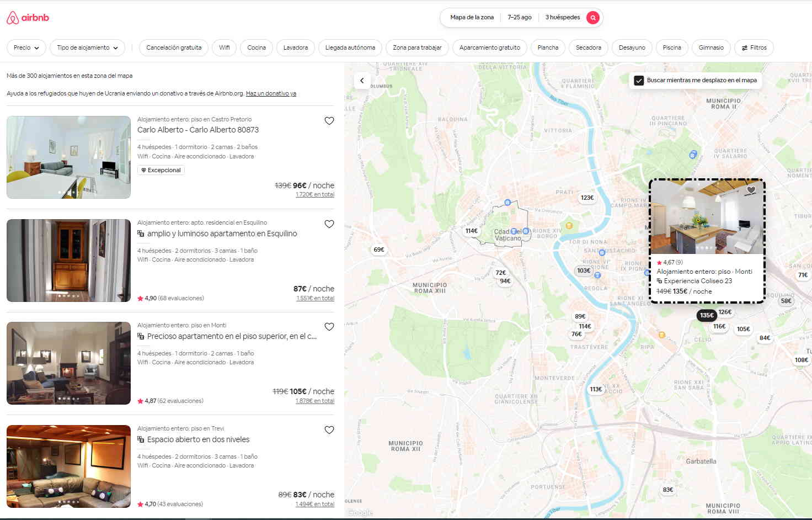View 1.878€ en total price breakdown
This screenshot has height=520, width=812.
click(315, 401)
